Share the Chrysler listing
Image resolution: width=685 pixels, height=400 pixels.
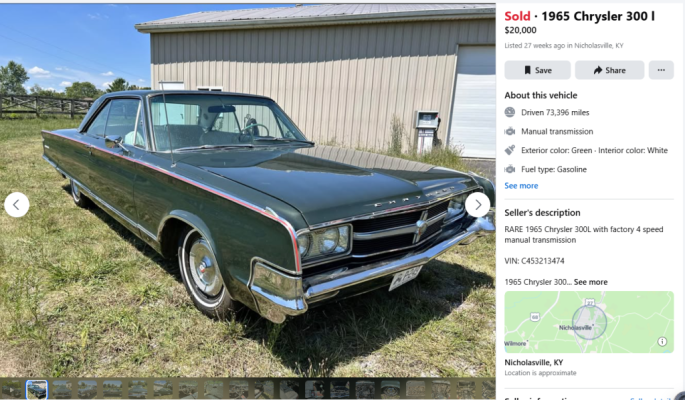[x=609, y=70]
